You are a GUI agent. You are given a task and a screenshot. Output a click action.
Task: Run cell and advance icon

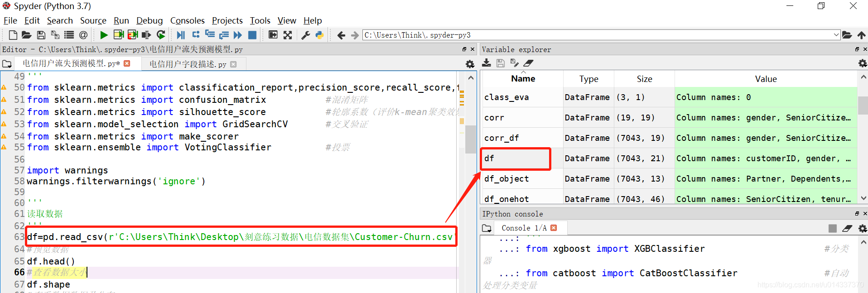click(133, 35)
